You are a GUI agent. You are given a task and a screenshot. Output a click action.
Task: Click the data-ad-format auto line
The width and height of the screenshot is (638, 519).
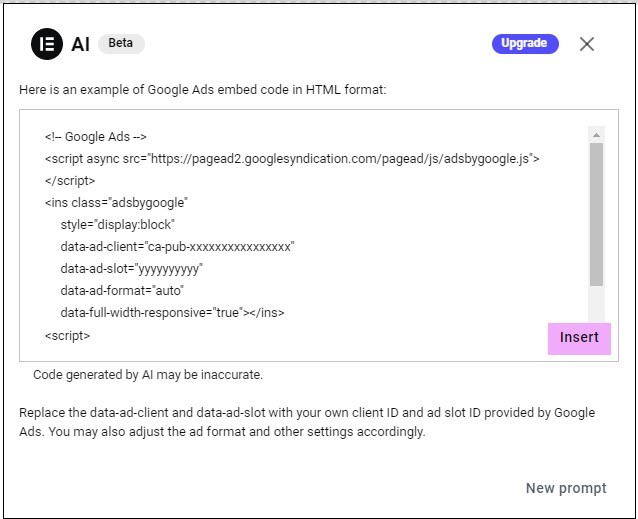(122, 291)
